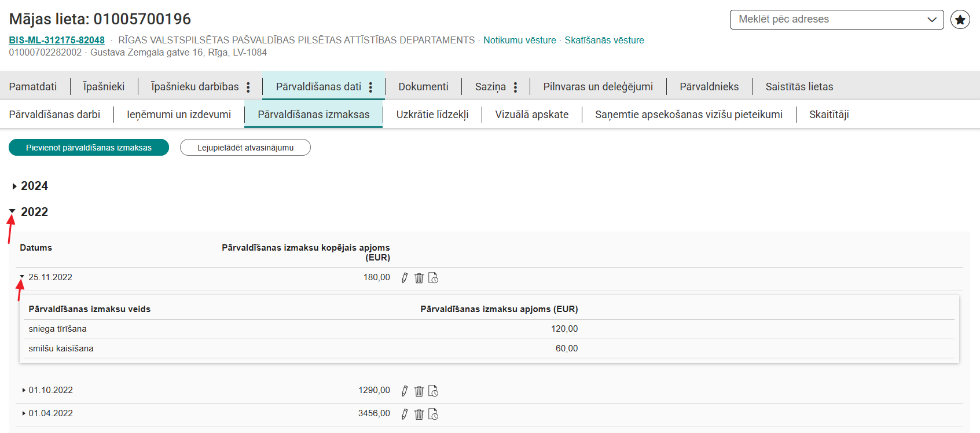Switch to the Pamatdati tab

(x=33, y=87)
